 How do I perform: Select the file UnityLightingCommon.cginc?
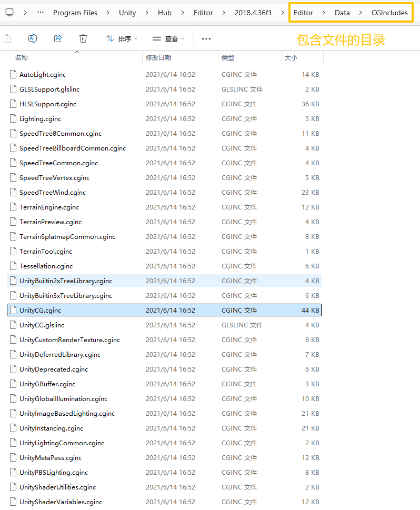click(164, 443)
